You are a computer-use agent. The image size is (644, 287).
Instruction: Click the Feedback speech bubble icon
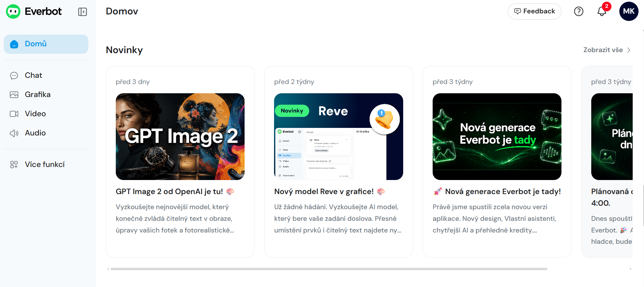click(518, 11)
